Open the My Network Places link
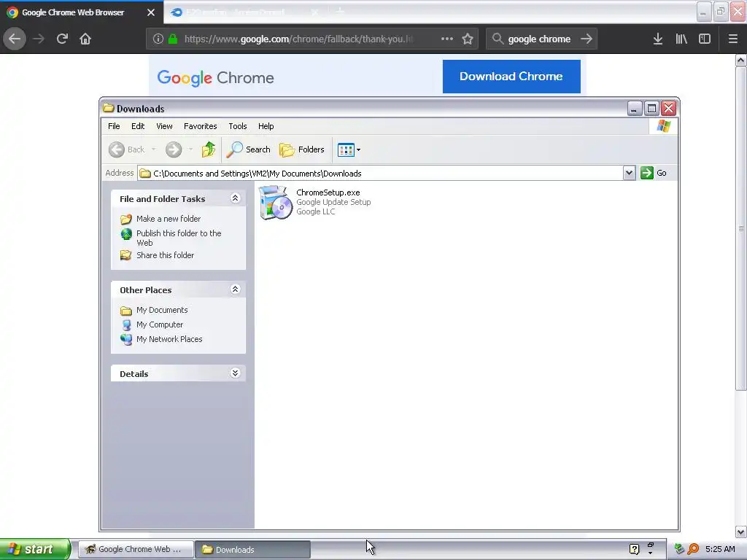747x560 pixels. 169,339
